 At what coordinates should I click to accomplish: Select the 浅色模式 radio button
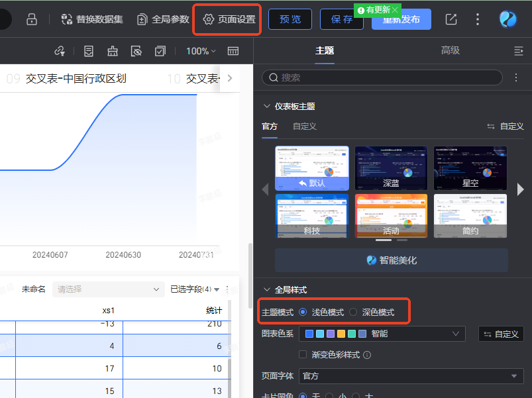tap(303, 312)
